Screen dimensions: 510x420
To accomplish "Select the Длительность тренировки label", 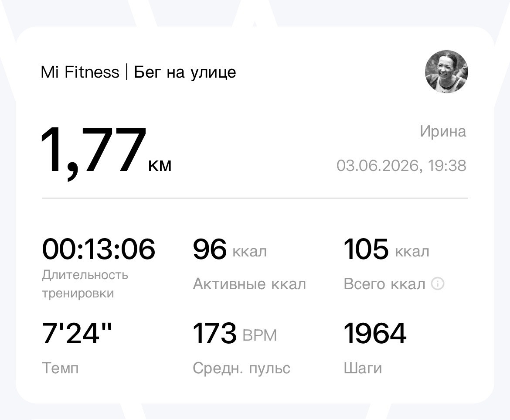I will click(85, 284).
